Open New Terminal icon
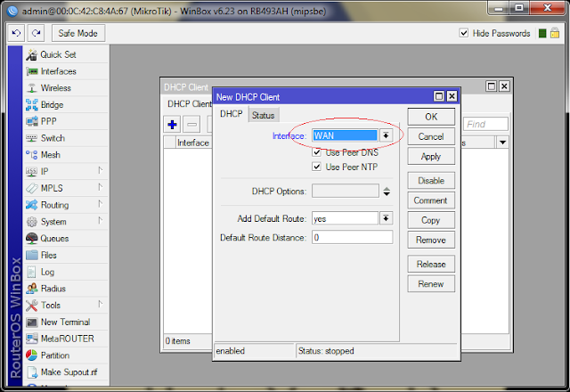Screen dimensions: 570x392 pyautogui.click(x=32, y=323)
